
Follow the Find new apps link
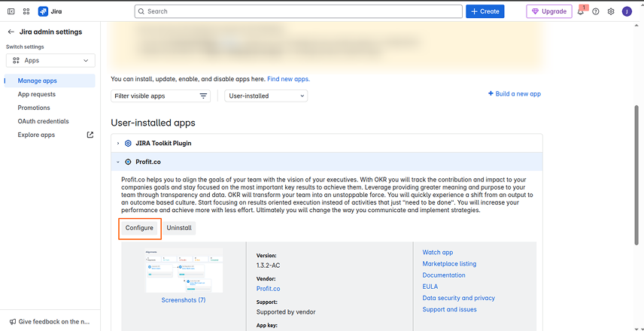coord(288,79)
